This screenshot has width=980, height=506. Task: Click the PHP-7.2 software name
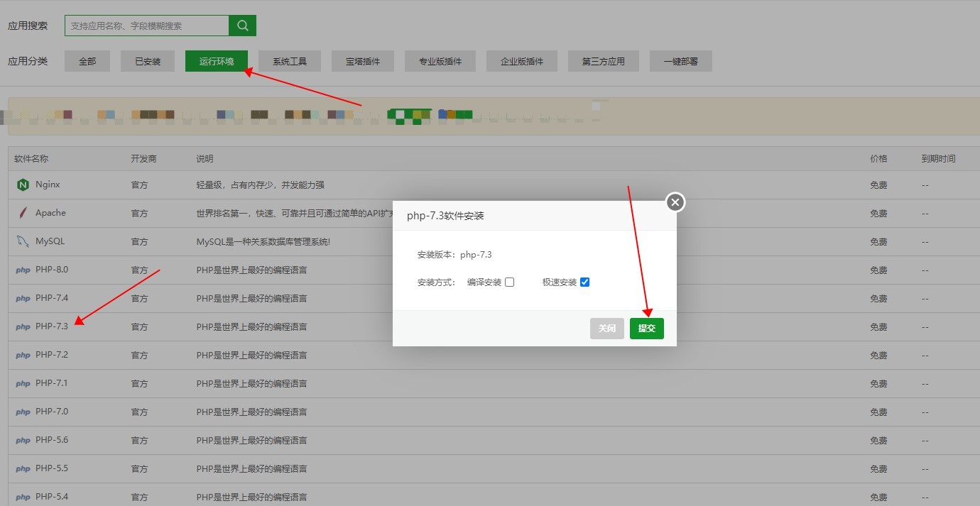point(52,355)
